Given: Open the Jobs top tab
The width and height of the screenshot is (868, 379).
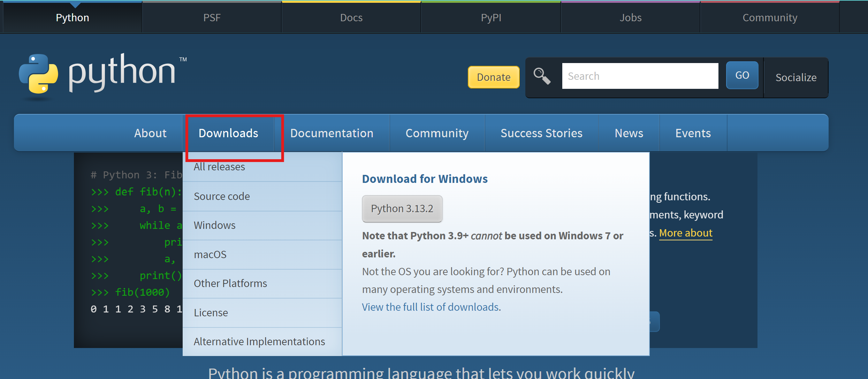Looking at the screenshot, I should point(630,17).
